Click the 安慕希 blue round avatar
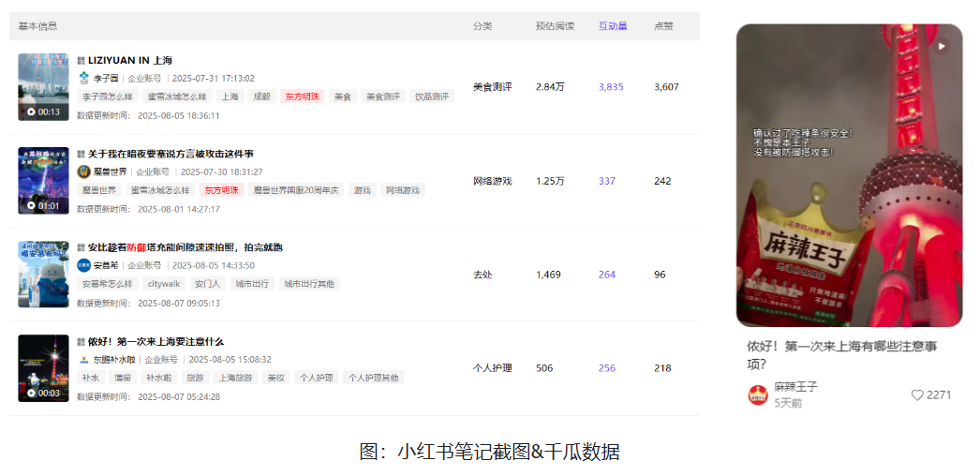 pos(83,265)
